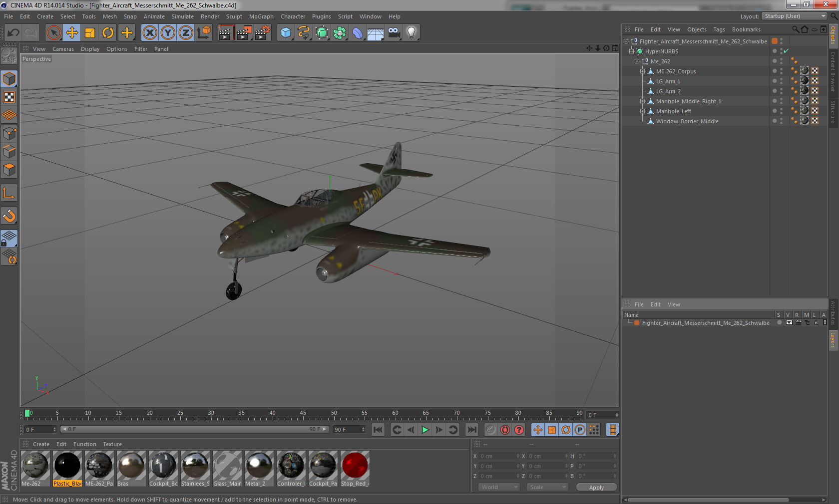Open the deformer objects icon
Viewport: 839px width, 504px height.
pos(358,33)
